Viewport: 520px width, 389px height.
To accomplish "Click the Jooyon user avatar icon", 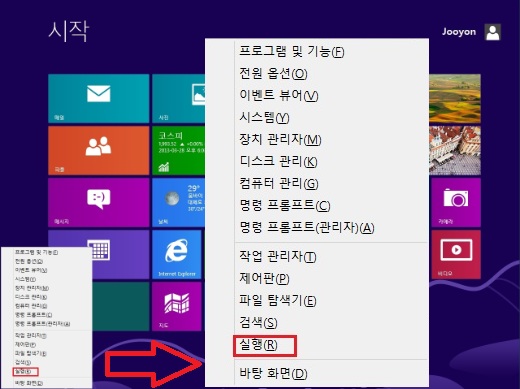I will pos(492,32).
